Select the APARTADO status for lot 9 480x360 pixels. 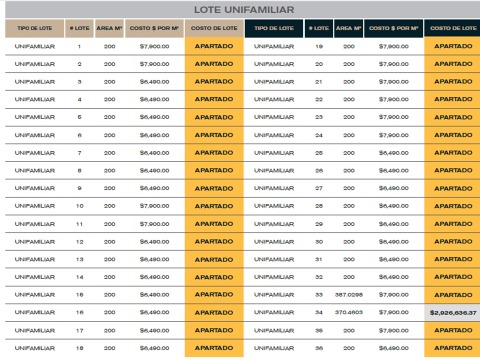pyautogui.click(x=214, y=188)
